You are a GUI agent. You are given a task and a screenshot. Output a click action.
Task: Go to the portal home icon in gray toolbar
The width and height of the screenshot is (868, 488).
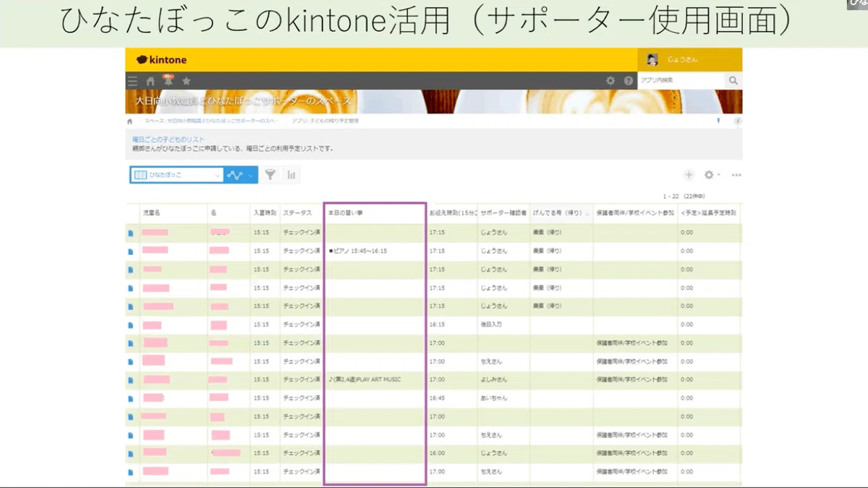tap(150, 81)
